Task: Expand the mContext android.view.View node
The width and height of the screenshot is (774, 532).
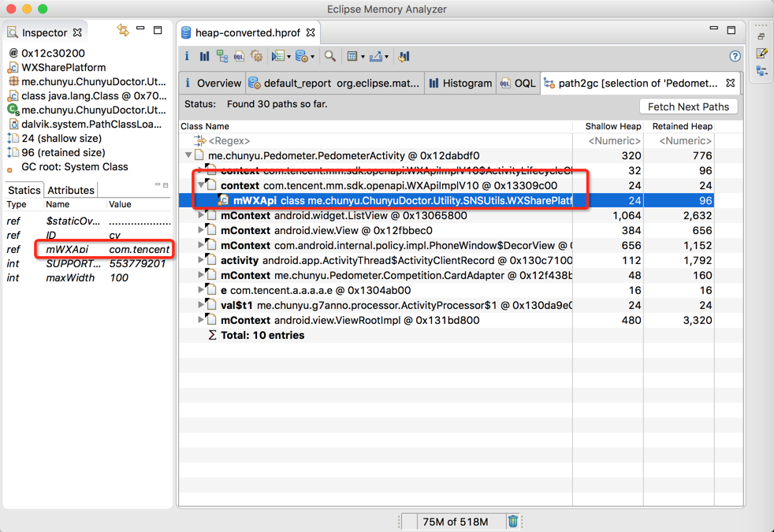Action: (201, 230)
